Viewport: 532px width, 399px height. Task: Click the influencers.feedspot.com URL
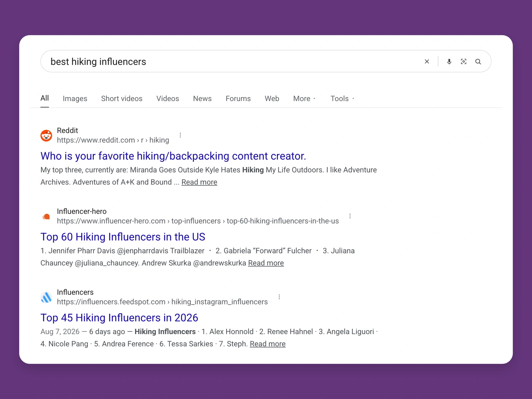click(162, 302)
